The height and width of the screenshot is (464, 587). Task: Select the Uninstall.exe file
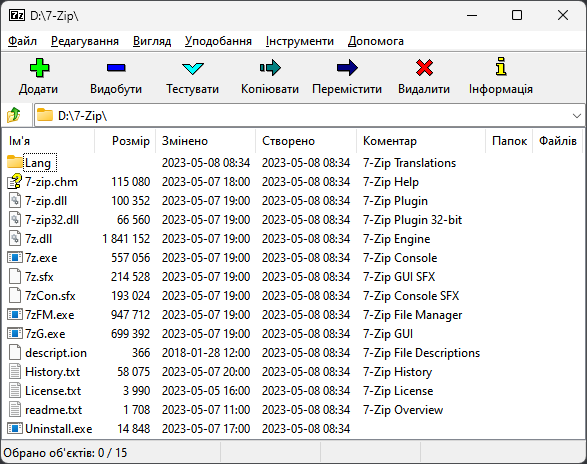tap(58, 429)
